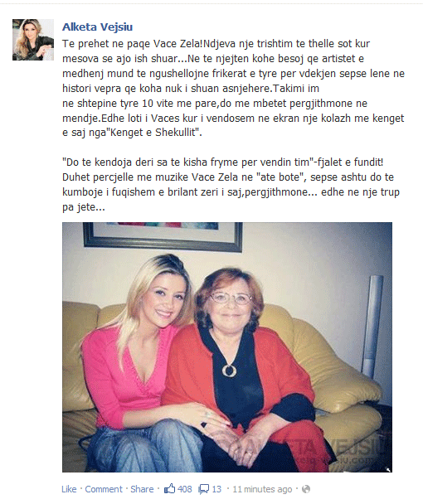423x504 pixels.
Task: Share this post via Share link
Action: [x=142, y=489]
